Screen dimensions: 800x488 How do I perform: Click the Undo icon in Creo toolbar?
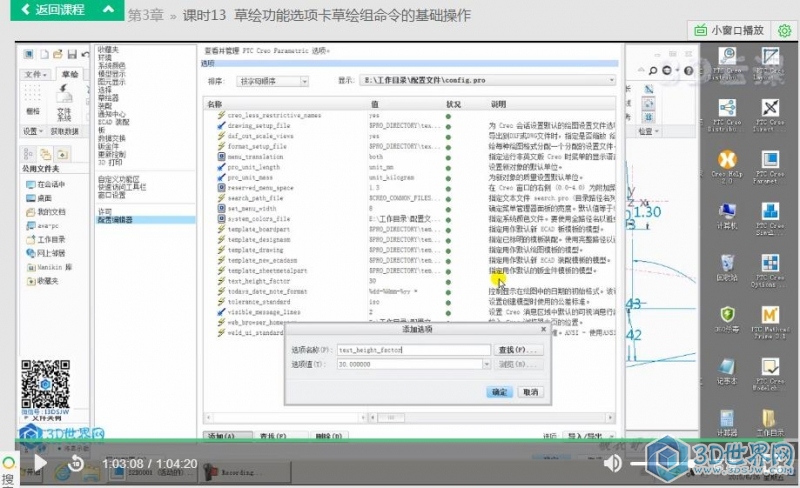click(85, 54)
